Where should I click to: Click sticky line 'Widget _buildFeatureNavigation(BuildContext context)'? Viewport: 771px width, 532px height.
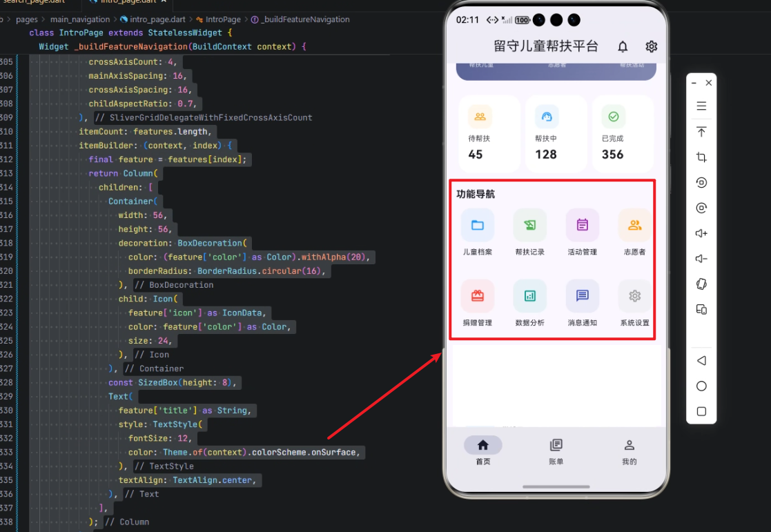click(173, 47)
